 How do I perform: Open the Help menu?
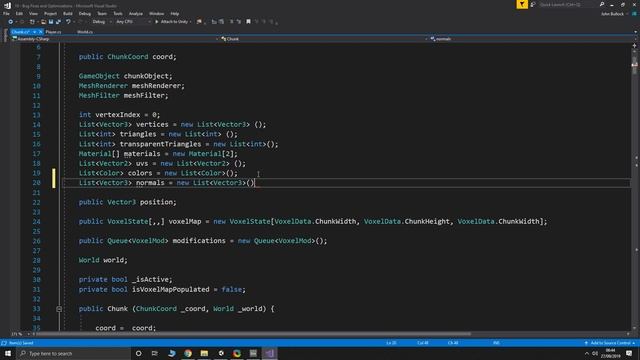tap(175, 13)
